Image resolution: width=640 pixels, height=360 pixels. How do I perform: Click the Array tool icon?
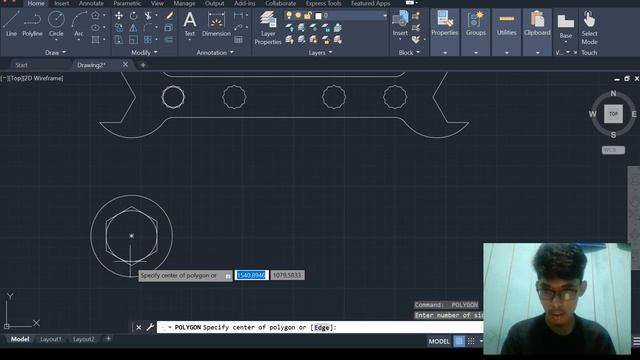pyautogui.click(x=148, y=40)
